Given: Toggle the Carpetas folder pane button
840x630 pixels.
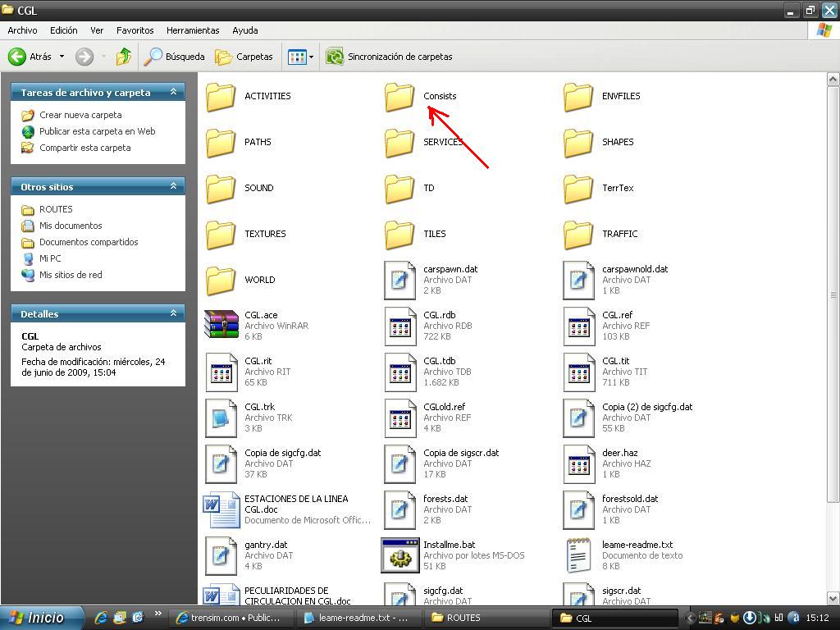Looking at the screenshot, I should [244, 57].
